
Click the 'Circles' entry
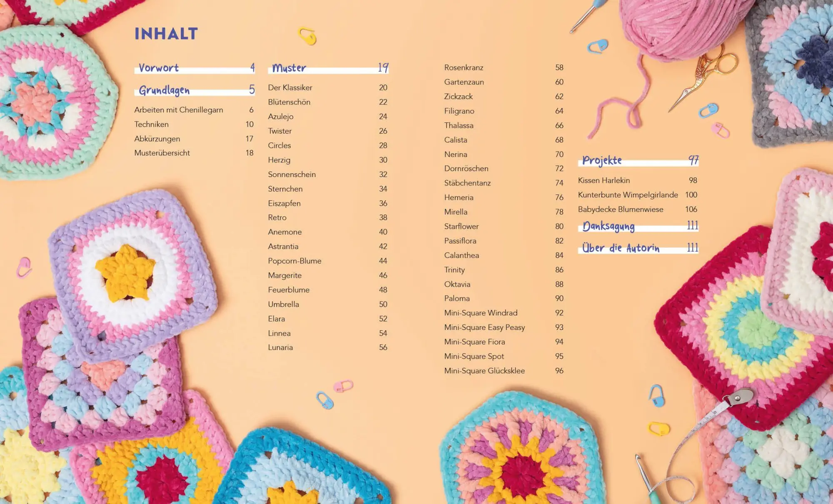click(x=279, y=145)
